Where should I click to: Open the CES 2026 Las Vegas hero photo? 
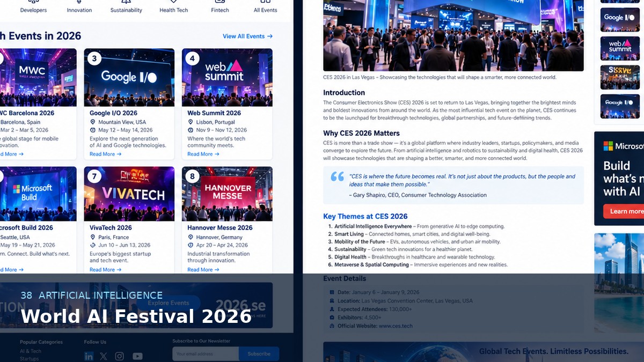(453, 35)
